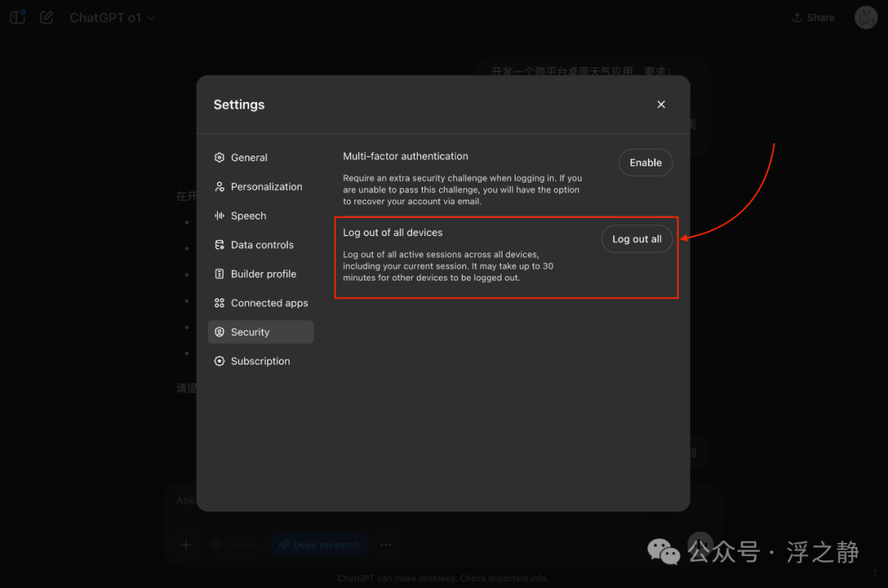Click the Builder profile badge icon
The image size is (888, 588).
click(x=220, y=274)
